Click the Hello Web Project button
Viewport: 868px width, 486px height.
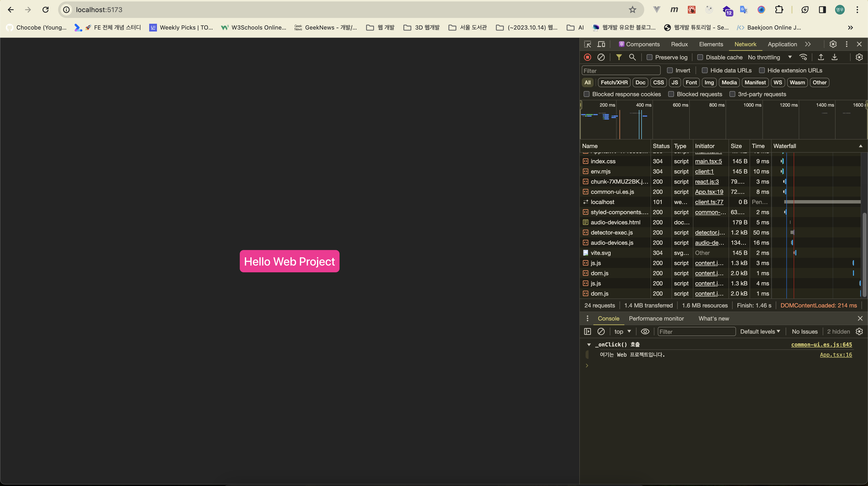tap(289, 261)
